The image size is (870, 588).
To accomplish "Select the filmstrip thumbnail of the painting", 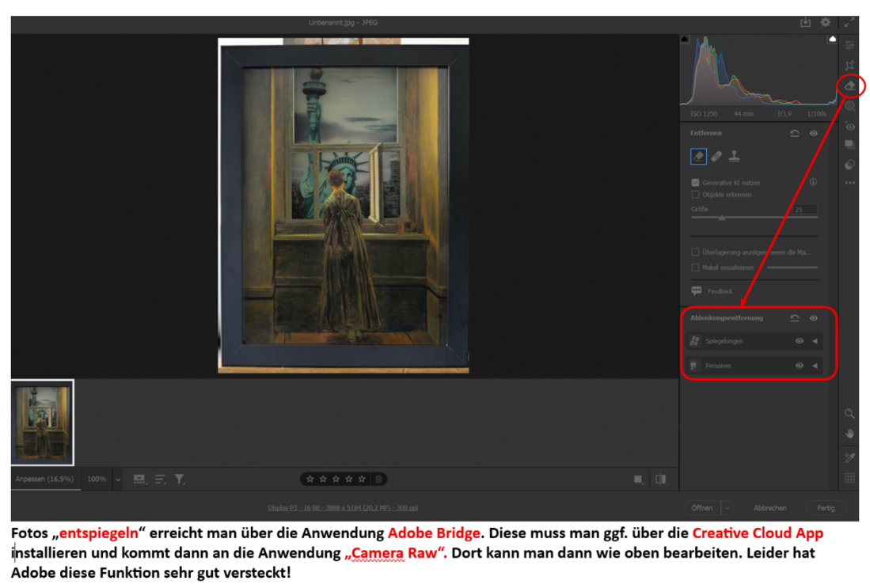I will [x=43, y=422].
